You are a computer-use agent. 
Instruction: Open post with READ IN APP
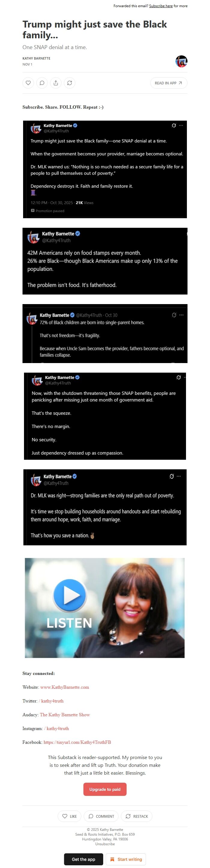pos(169,83)
